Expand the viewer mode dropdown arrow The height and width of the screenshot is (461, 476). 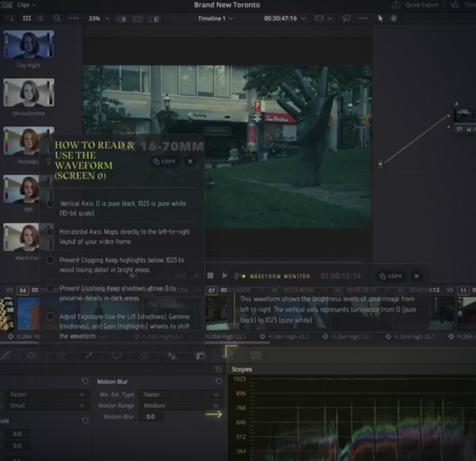[330, 19]
